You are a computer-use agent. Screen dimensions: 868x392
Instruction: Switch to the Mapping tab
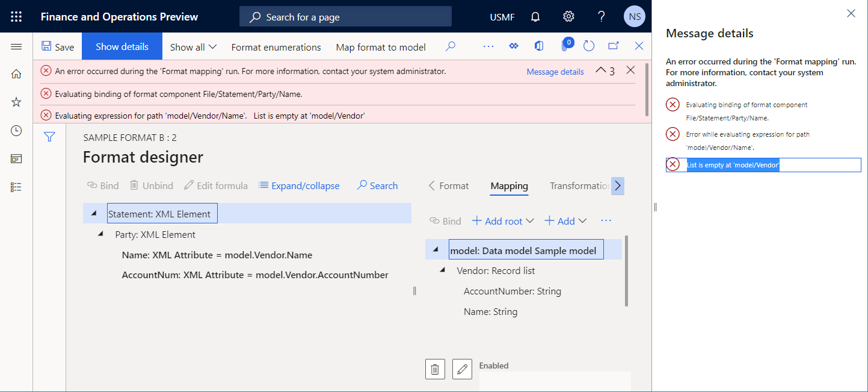pyautogui.click(x=509, y=185)
